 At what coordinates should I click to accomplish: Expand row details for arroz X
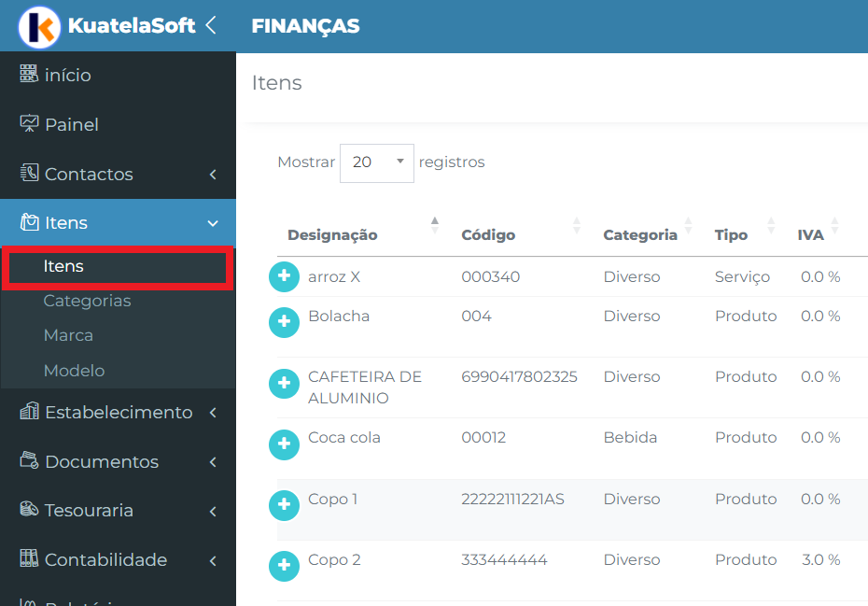point(284,276)
